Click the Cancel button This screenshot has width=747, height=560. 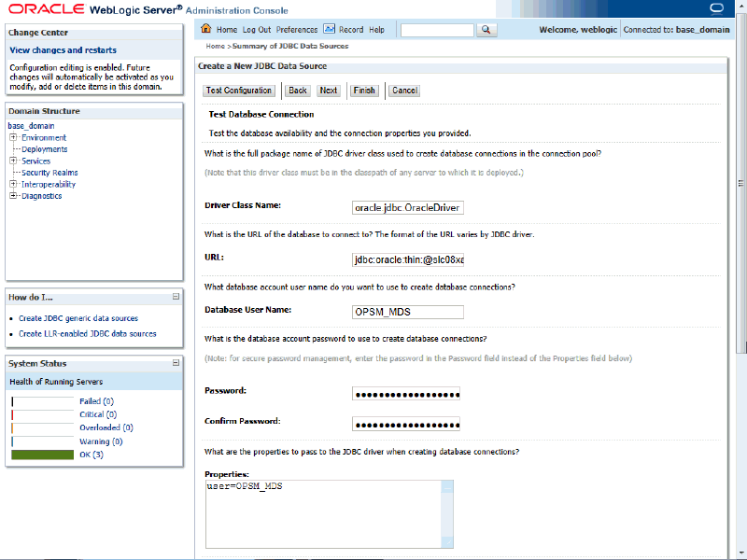coord(404,91)
